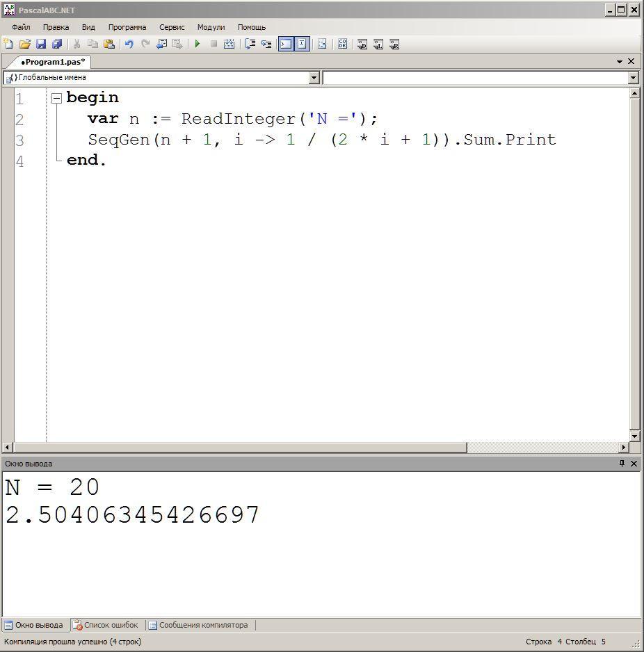Navigate forward with the gray arrow icon
Screen dimensions: 644x652
177,44
